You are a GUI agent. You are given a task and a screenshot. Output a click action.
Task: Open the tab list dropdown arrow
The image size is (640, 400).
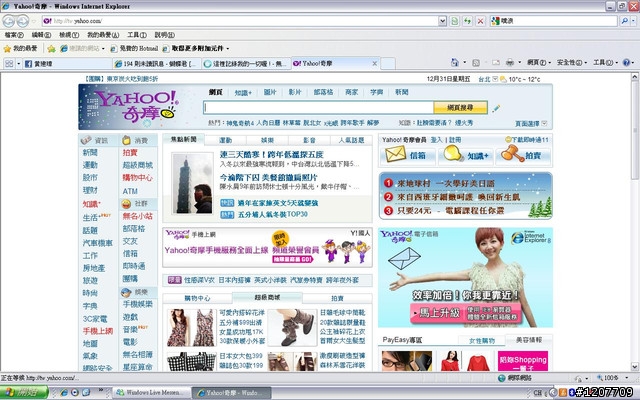tap(18, 64)
